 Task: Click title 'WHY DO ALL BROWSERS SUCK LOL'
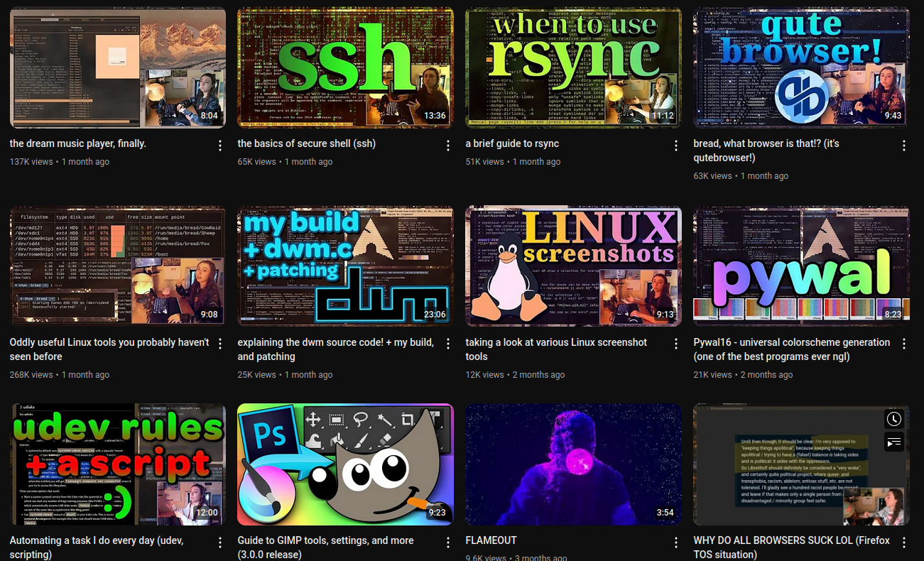point(792,547)
